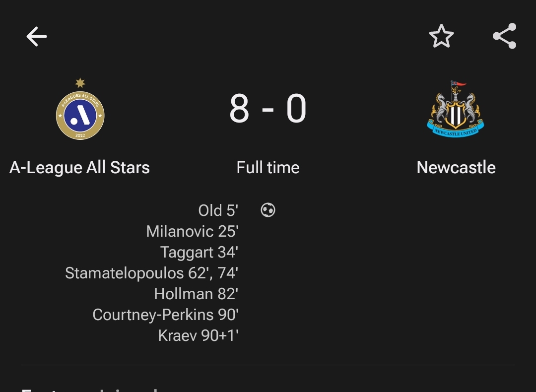This screenshot has width=536, height=392.
Task: Select goal scorer Milanovic 25'
Action: click(192, 231)
